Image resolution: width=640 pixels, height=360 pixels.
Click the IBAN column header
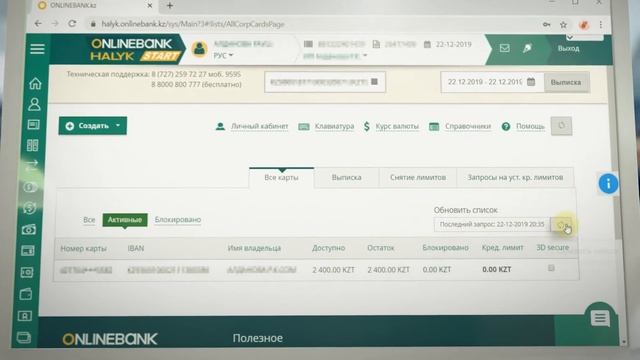pyautogui.click(x=136, y=248)
